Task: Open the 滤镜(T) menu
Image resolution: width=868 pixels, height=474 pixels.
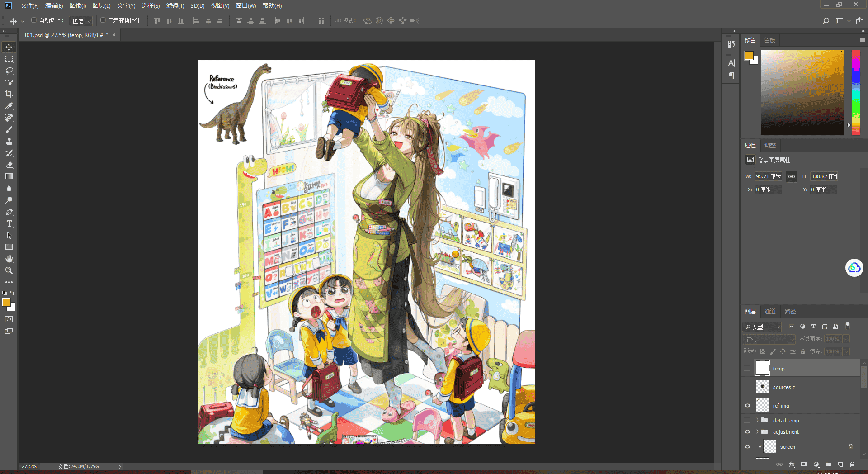Action: click(x=175, y=5)
